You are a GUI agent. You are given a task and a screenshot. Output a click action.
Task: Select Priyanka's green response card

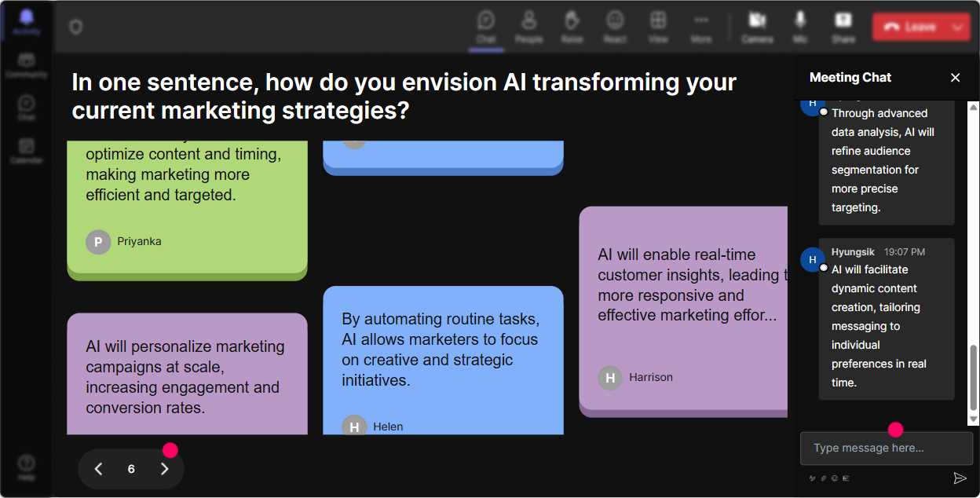(187, 210)
